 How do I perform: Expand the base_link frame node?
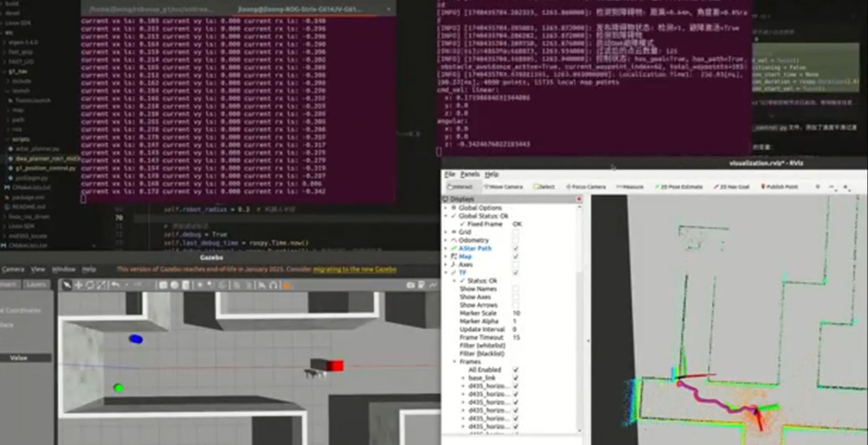[463, 378]
